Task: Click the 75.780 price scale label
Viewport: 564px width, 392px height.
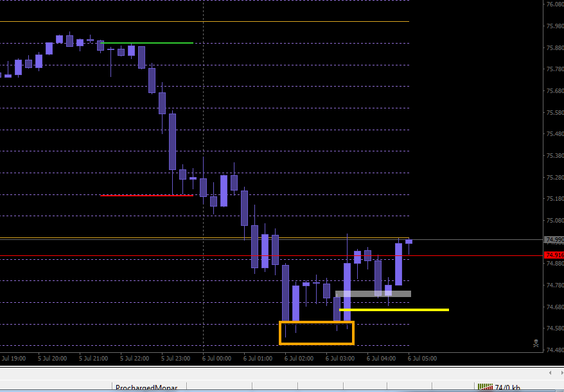Action: coord(555,69)
